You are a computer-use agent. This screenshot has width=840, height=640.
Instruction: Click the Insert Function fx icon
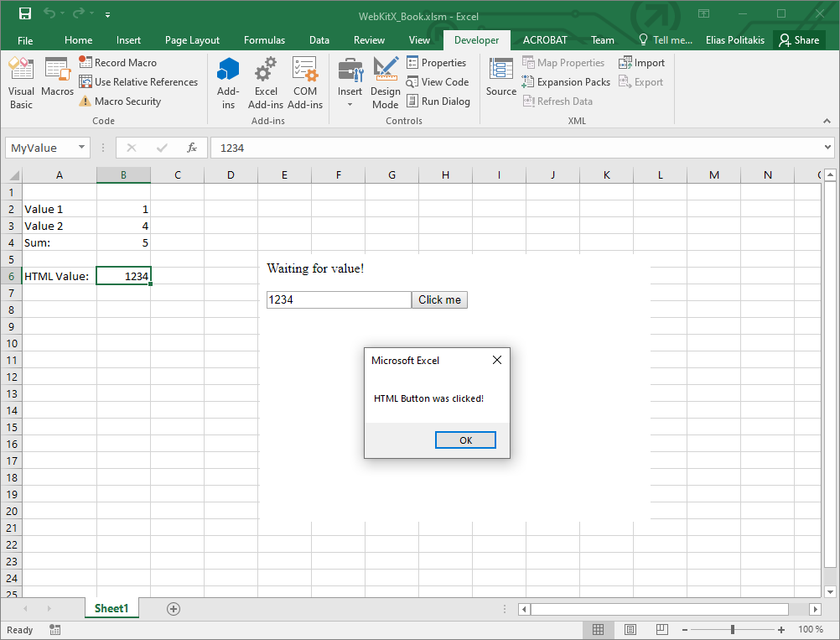click(191, 148)
